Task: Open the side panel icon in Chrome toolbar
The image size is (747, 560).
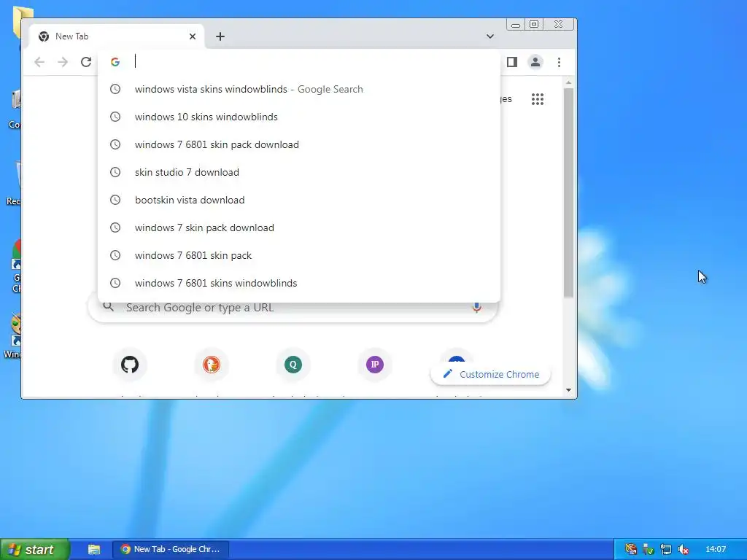Action: click(x=512, y=62)
